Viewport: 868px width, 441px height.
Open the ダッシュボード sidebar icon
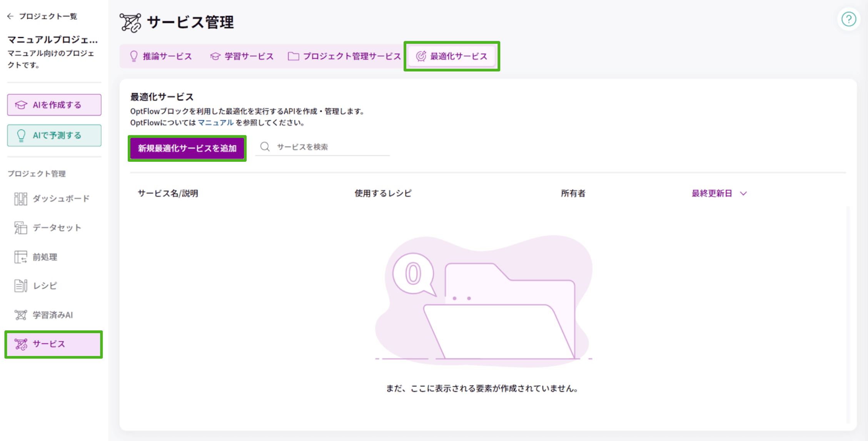(x=20, y=198)
